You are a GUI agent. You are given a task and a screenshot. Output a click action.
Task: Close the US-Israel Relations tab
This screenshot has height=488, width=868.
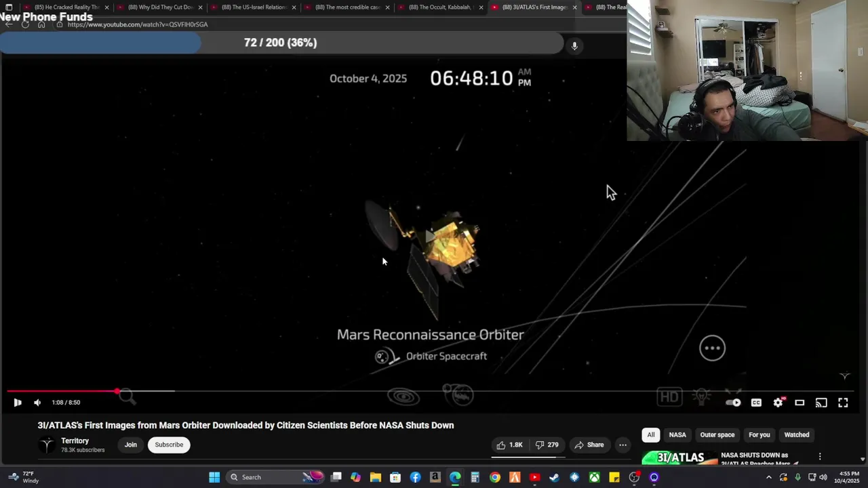[294, 7]
